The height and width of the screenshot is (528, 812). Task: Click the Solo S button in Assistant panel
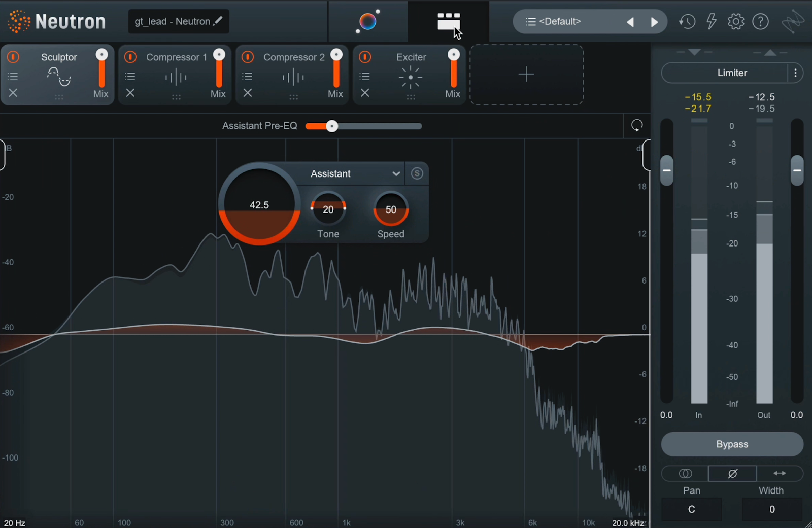click(417, 173)
